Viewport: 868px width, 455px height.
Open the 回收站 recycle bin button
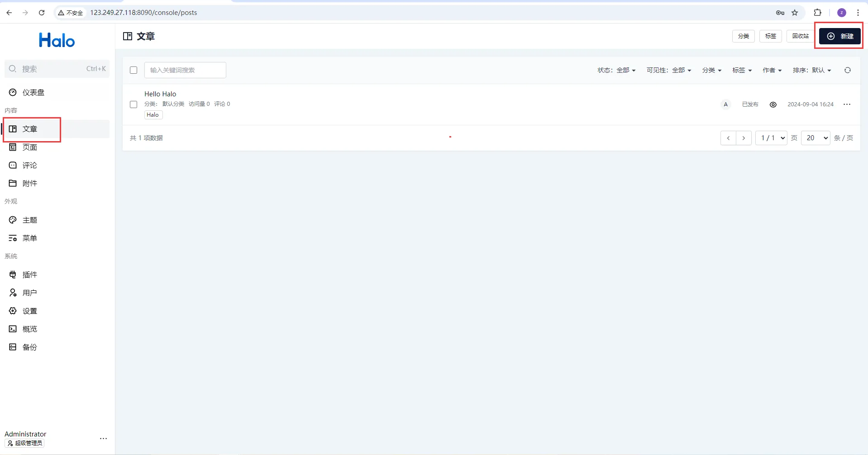pyautogui.click(x=801, y=36)
